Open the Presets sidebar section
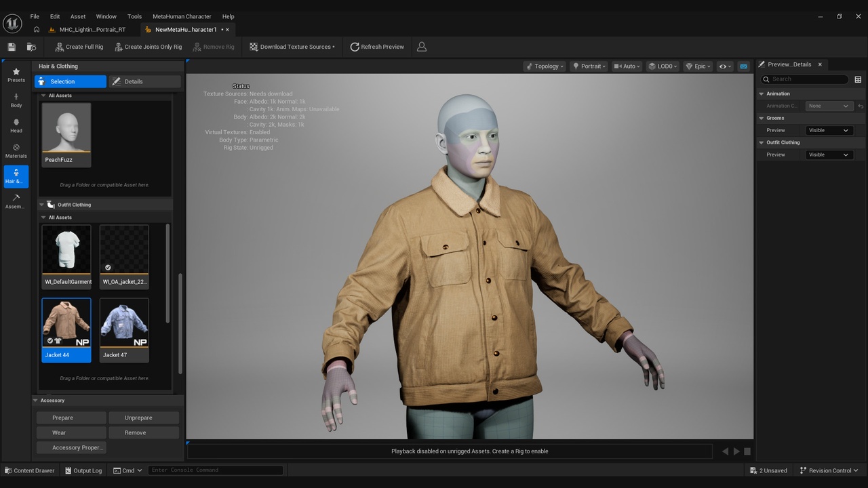The width and height of the screenshot is (868, 488). pos(16,75)
